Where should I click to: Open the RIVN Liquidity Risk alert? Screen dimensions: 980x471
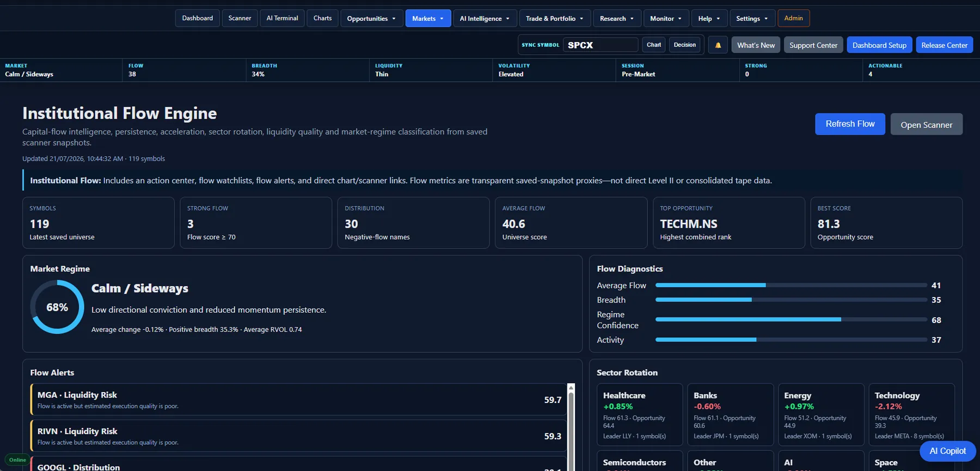pos(298,436)
